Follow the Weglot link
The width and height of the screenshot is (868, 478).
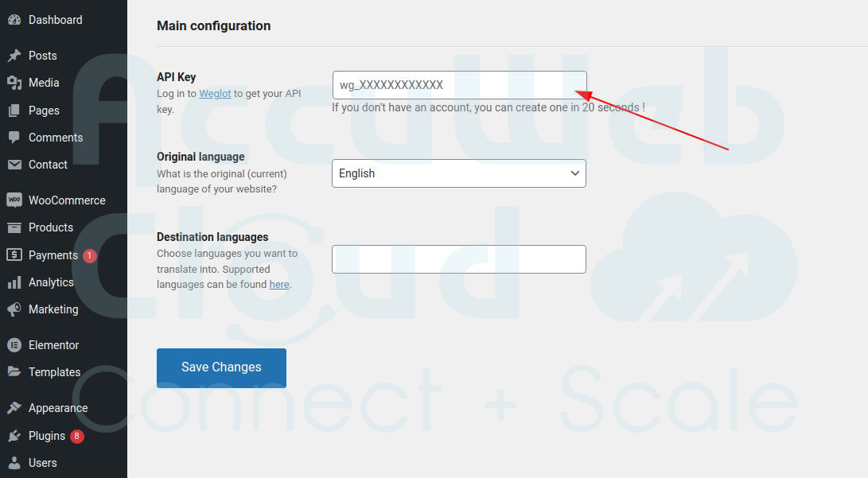pyautogui.click(x=215, y=93)
